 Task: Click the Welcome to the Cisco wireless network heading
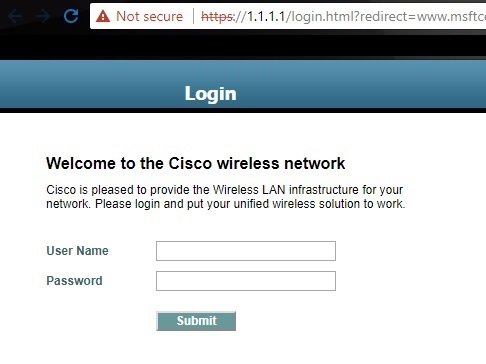coord(196,163)
